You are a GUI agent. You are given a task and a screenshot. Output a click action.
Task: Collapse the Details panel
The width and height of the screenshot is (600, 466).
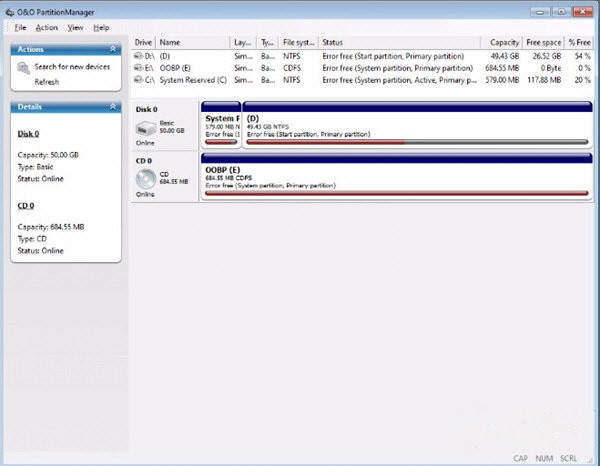[115, 105]
